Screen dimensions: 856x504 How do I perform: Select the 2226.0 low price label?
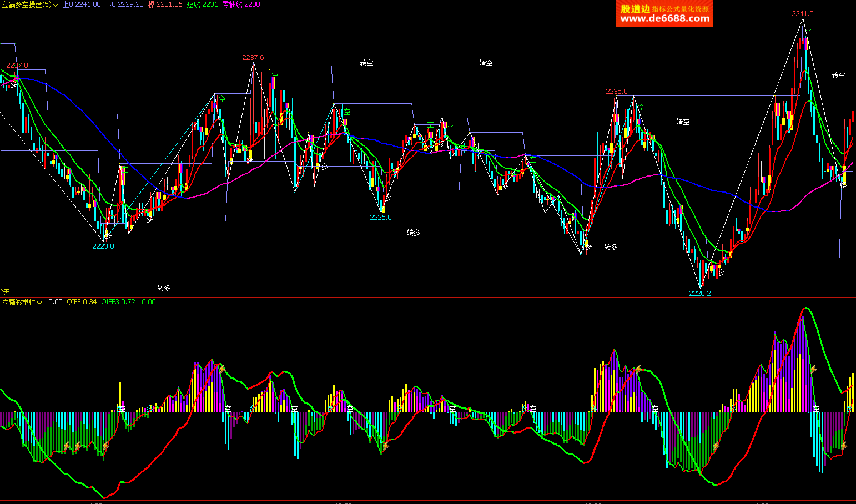(381, 217)
